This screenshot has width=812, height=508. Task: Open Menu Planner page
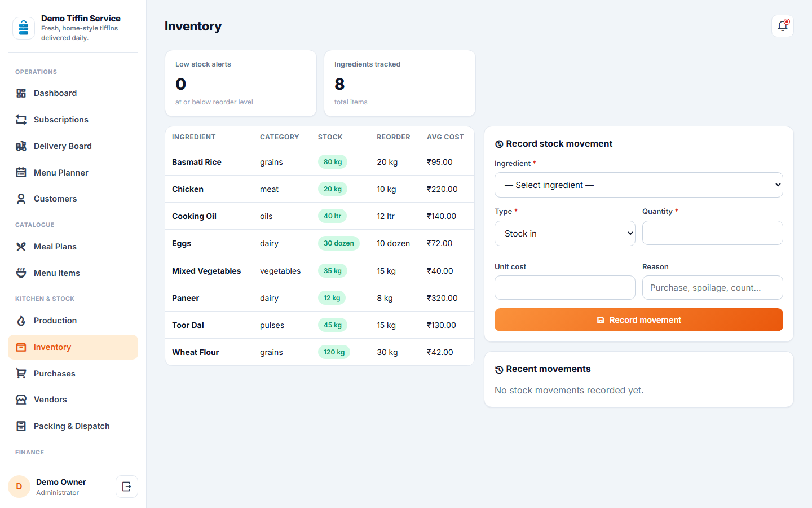point(73,173)
